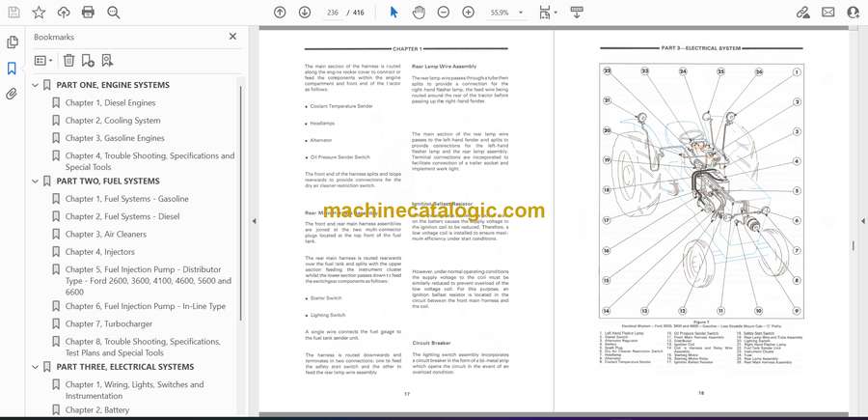Click the Zoom in plus icon
The height and width of the screenshot is (420, 868).
469,13
